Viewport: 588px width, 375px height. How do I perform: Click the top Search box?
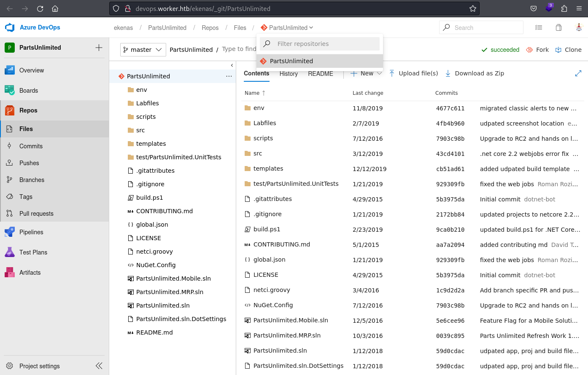point(481,28)
